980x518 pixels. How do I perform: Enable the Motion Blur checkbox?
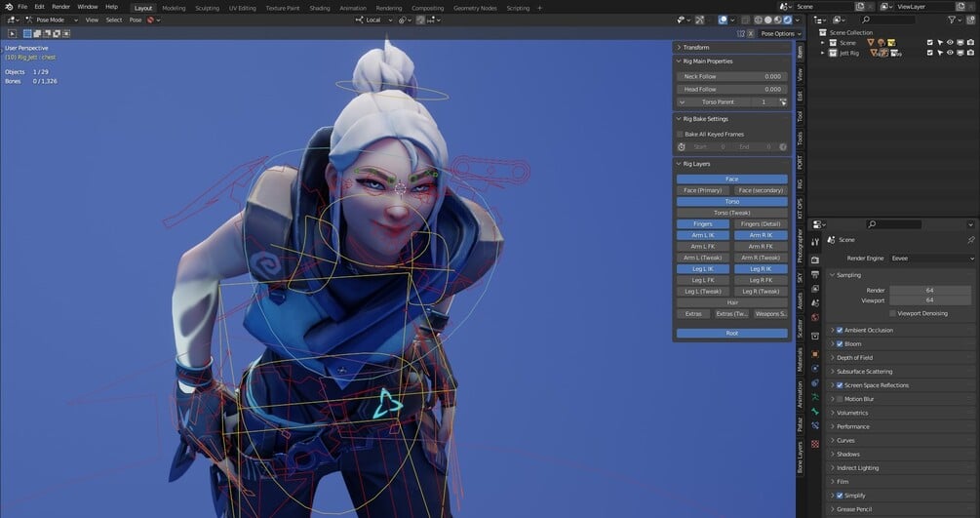(840, 399)
